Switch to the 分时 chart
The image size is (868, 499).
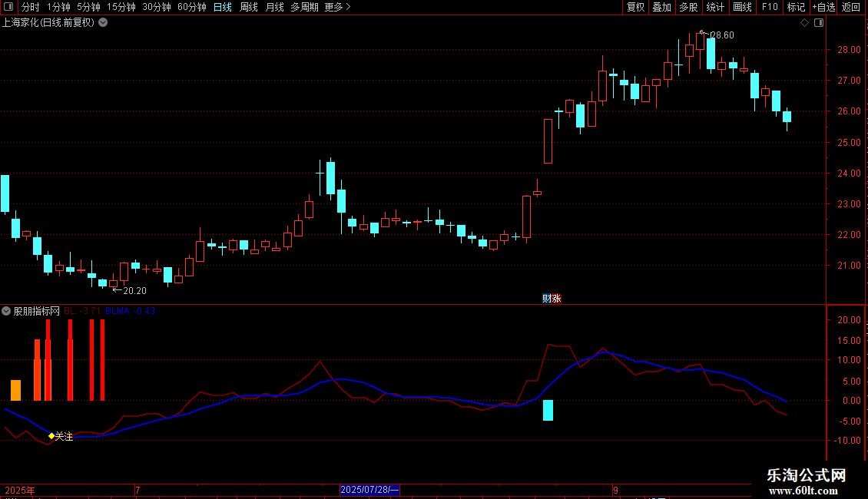(x=31, y=7)
